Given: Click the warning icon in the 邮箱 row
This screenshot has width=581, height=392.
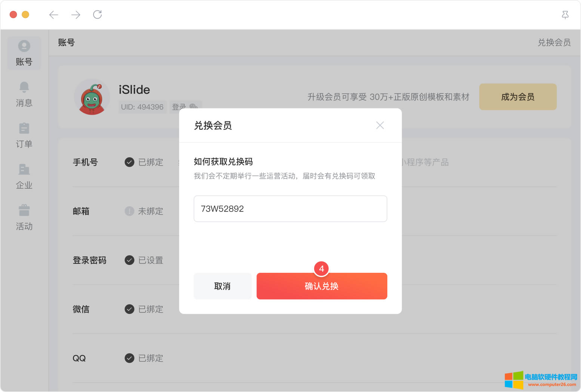Looking at the screenshot, I should pos(129,211).
